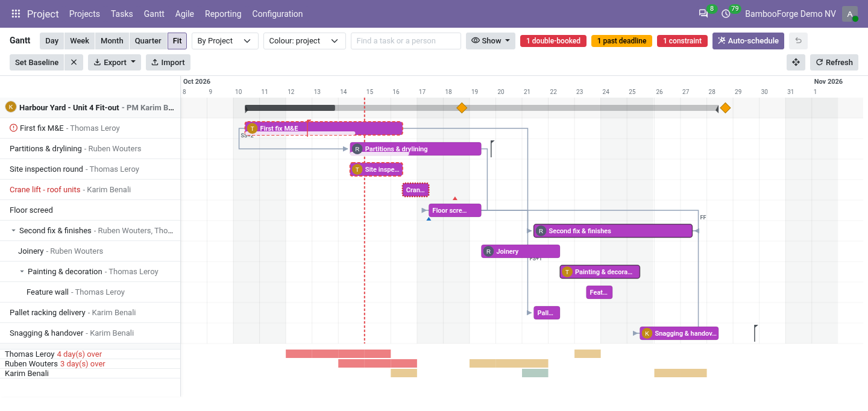The height and width of the screenshot is (411, 868).
Task: Switch the Gantt scale to Month
Action: [112, 41]
